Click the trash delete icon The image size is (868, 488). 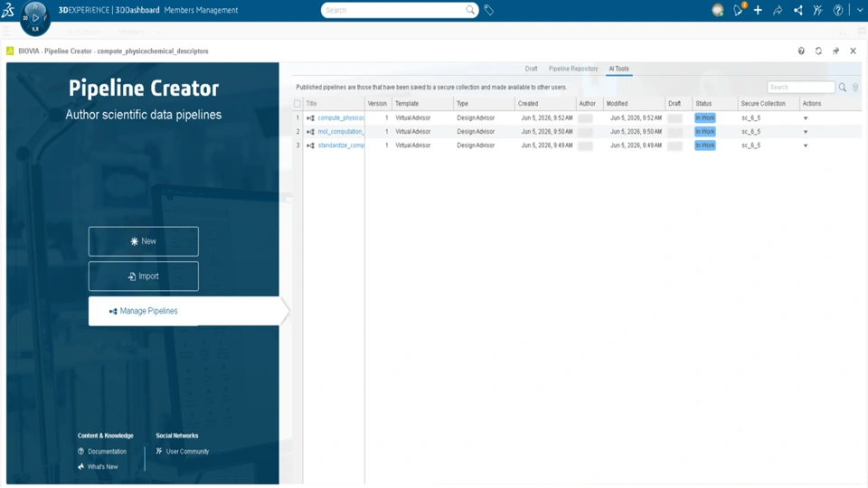click(855, 88)
